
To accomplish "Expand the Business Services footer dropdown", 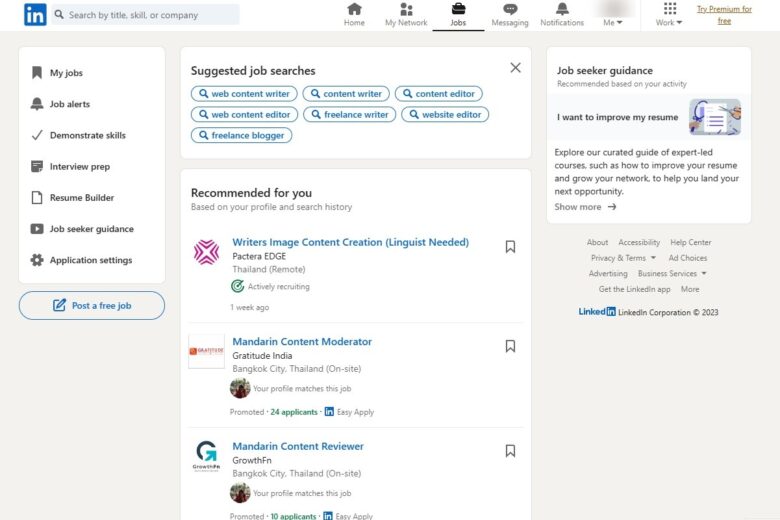I will [x=672, y=273].
